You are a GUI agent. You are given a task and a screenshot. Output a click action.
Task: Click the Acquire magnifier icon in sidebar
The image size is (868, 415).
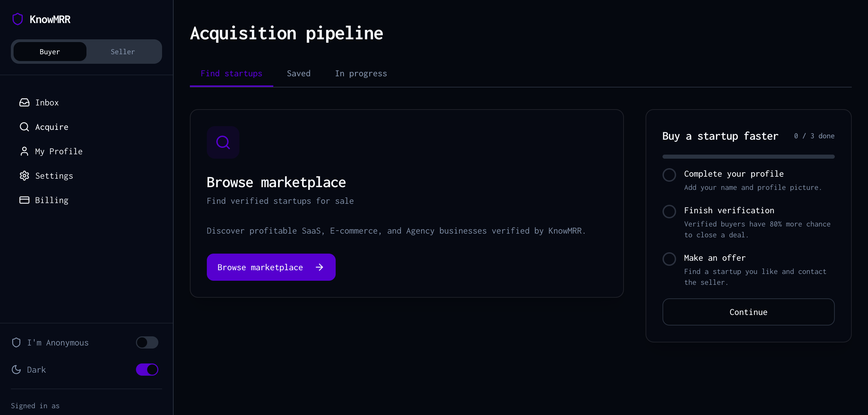tap(24, 127)
